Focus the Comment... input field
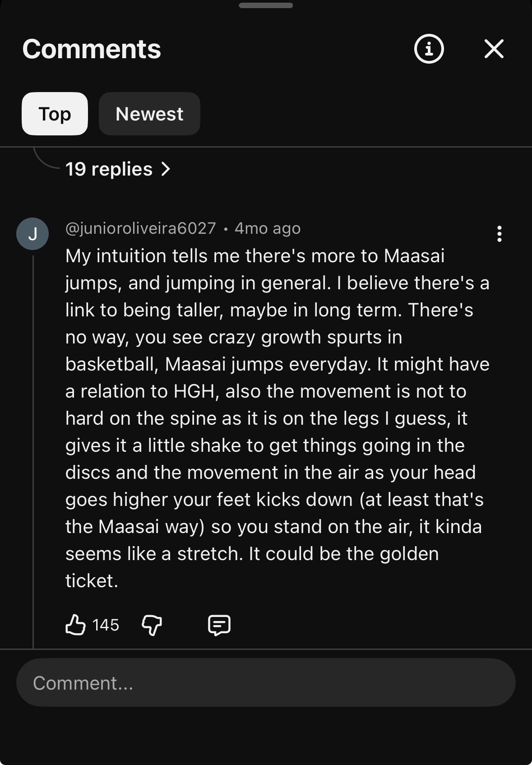The image size is (532, 765). click(266, 682)
